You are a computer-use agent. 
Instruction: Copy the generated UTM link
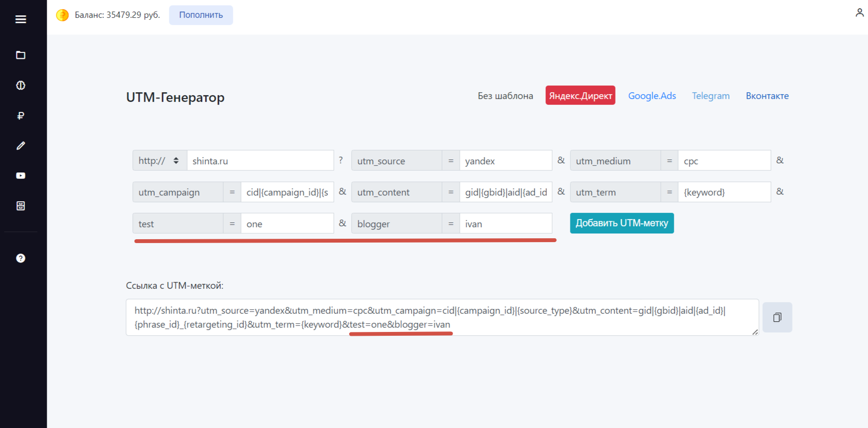tap(777, 317)
